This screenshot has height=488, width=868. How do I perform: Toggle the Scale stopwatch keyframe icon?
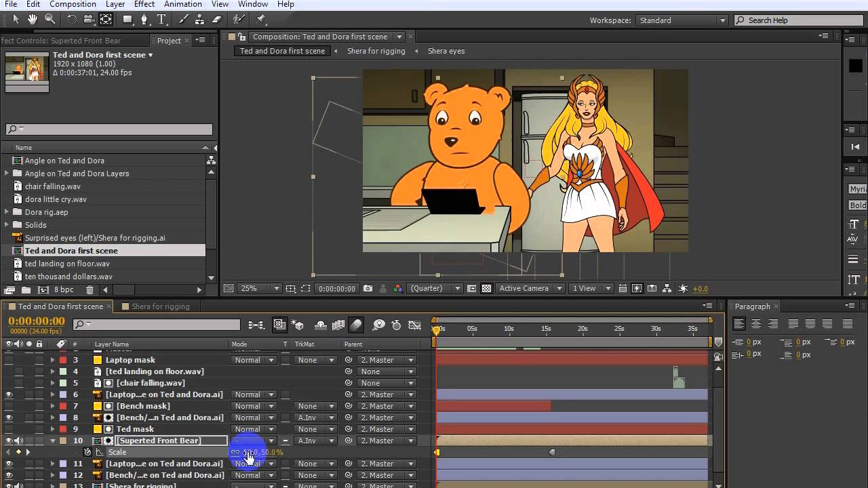87,452
